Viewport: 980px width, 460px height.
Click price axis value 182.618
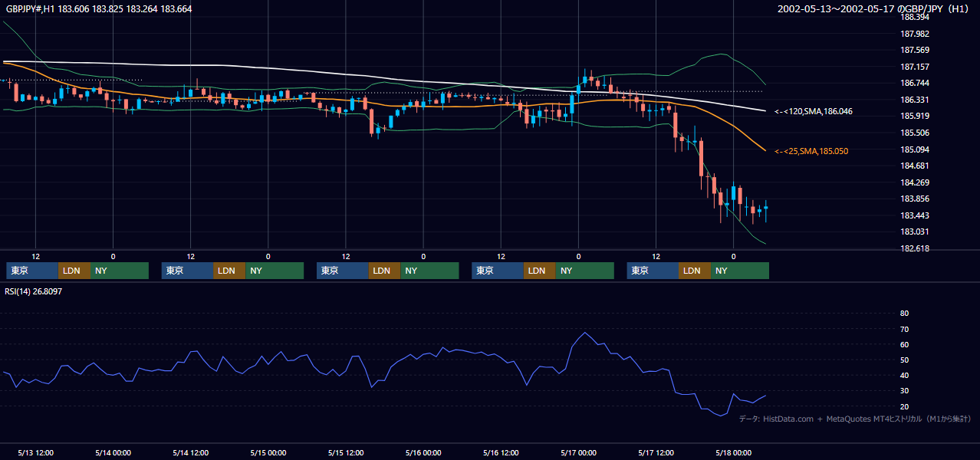click(914, 248)
